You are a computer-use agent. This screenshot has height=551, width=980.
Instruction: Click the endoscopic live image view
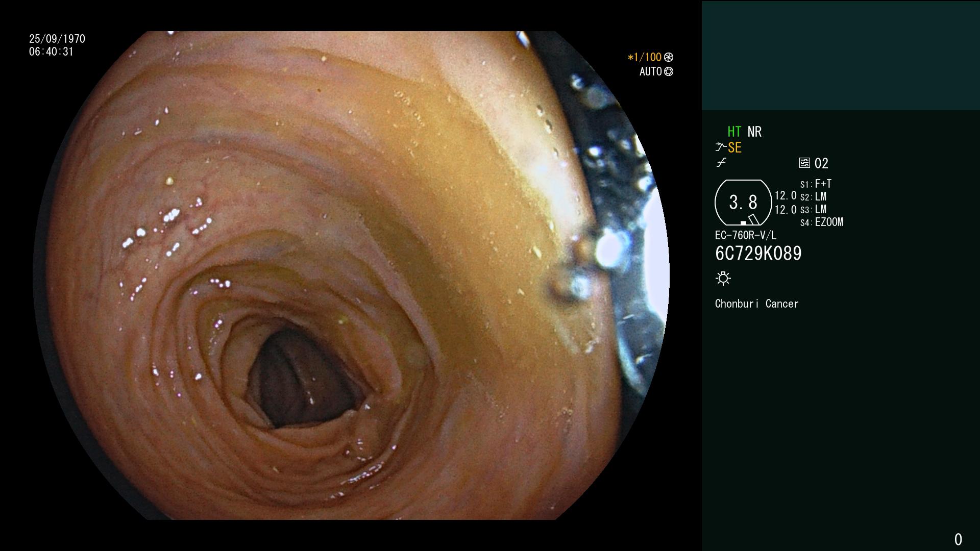351,275
